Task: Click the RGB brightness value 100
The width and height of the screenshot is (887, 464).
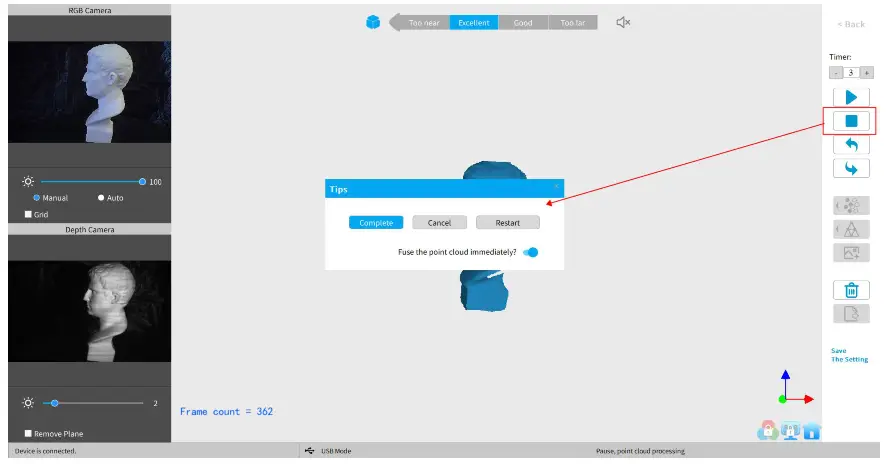Action: point(156,182)
